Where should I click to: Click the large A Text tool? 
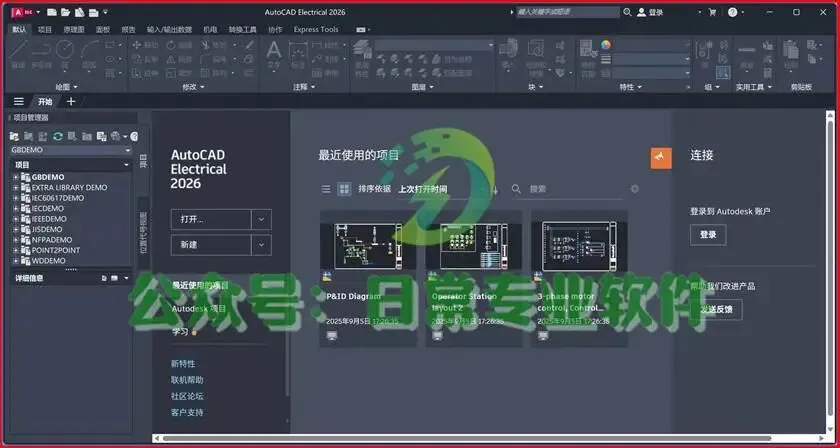[274, 54]
